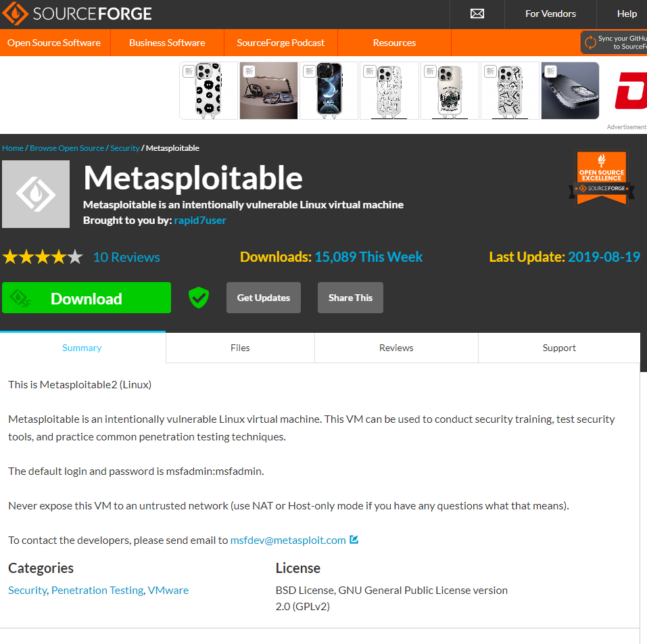This screenshot has width=647, height=644.
Task: Click the Get Updates button
Action: [x=263, y=298]
